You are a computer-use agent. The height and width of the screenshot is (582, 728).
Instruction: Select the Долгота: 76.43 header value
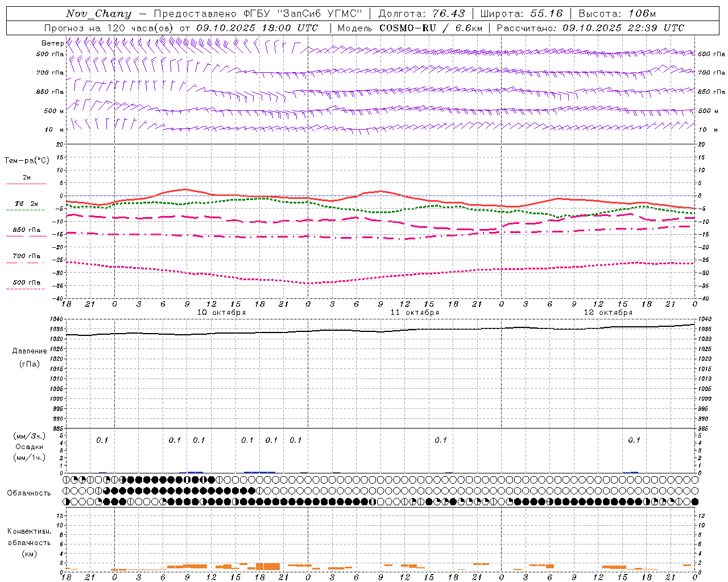(x=421, y=14)
